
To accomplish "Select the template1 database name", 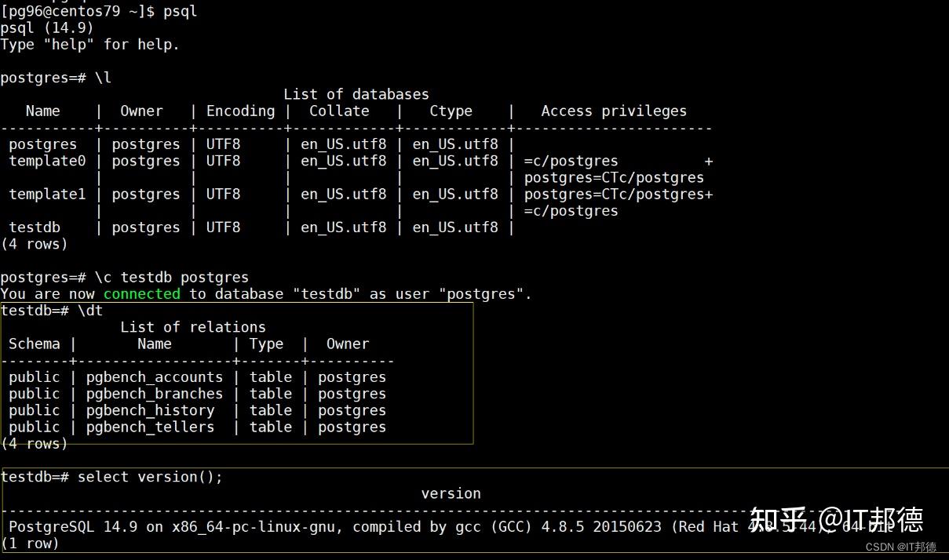I will point(47,194).
